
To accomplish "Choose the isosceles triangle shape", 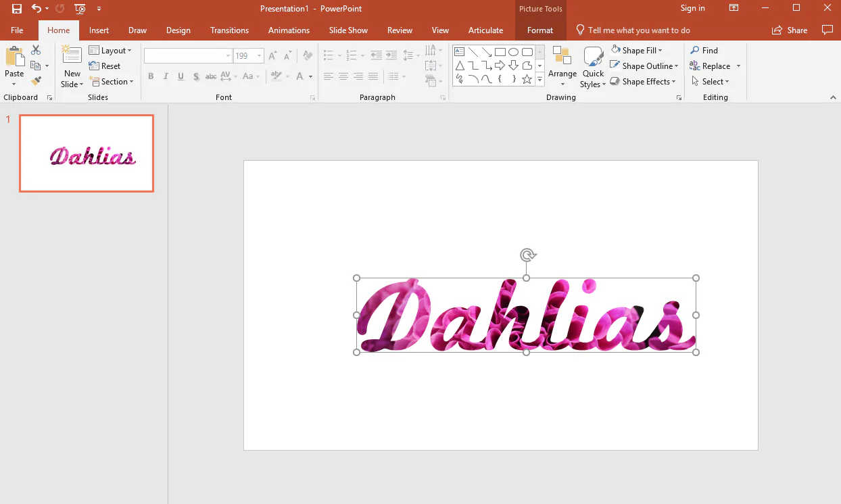I will [x=460, y=66].
